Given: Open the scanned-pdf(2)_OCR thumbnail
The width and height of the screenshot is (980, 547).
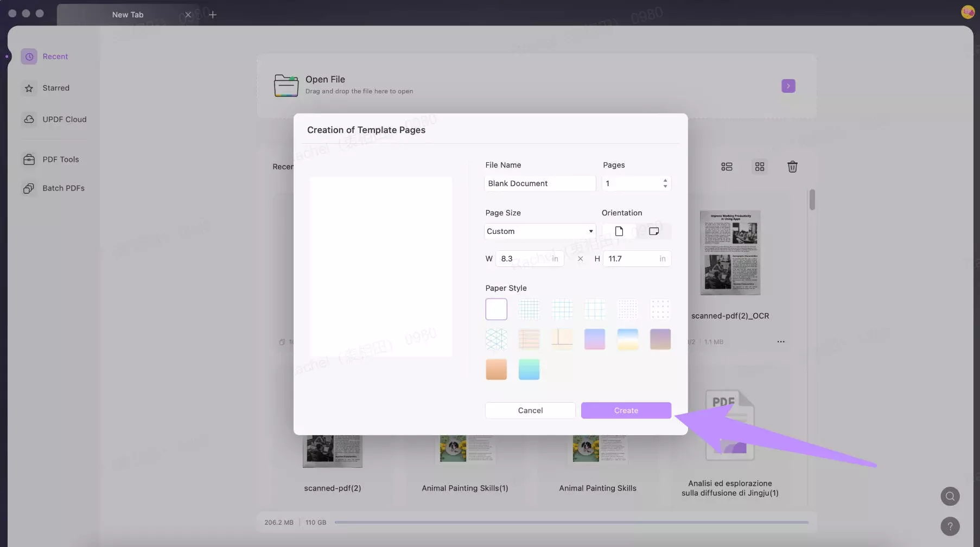Looking at the screenshot, I should (730, 253).
